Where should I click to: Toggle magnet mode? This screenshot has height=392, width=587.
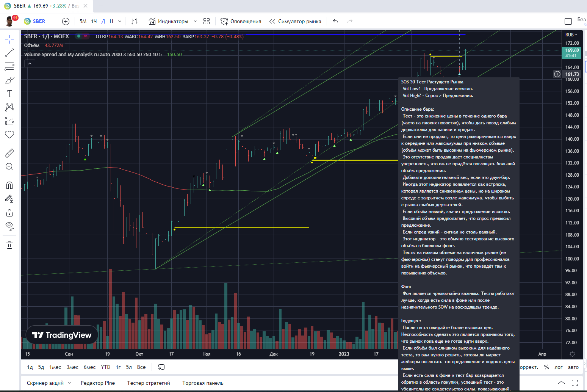(x=9, y=185)
